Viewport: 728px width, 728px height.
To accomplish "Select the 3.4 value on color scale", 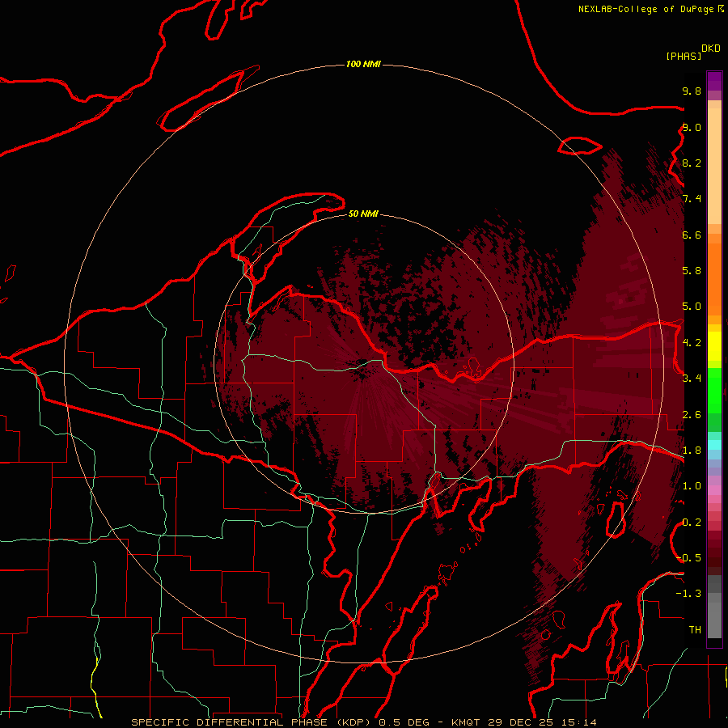I will pos(692,379).
